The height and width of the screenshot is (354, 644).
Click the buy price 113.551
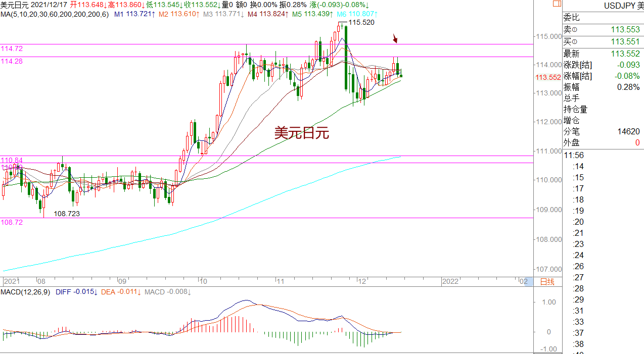pyautogui.click(x=625, y=42)
